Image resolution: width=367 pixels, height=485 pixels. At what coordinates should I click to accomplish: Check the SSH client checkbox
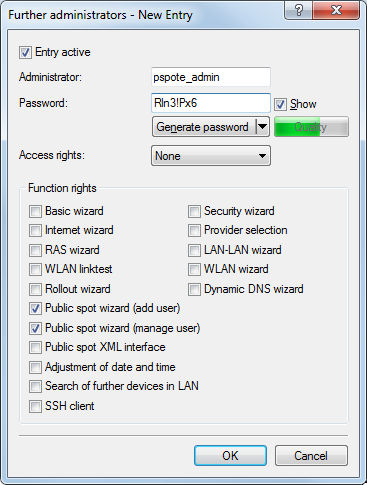click(35, 406)
